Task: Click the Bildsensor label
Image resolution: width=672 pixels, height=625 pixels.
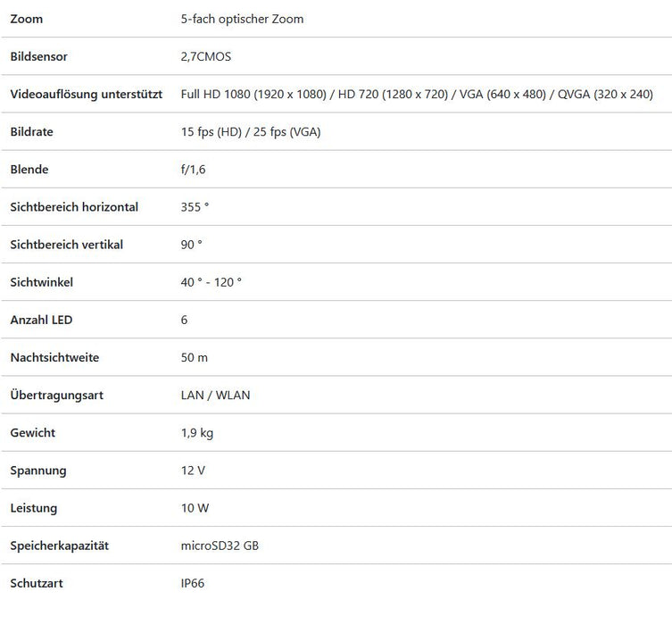Action: tap(38, 56)
